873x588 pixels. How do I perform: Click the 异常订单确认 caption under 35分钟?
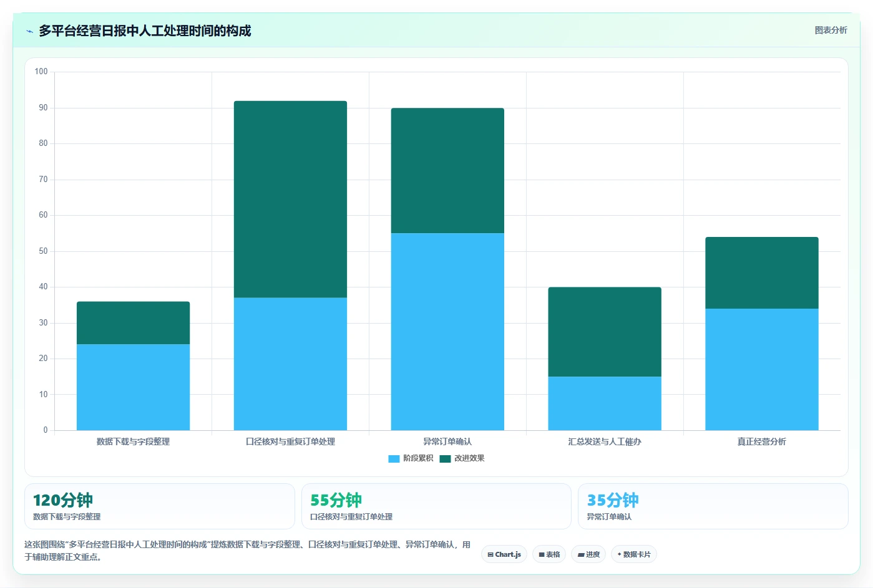click(x=609, y=517)
